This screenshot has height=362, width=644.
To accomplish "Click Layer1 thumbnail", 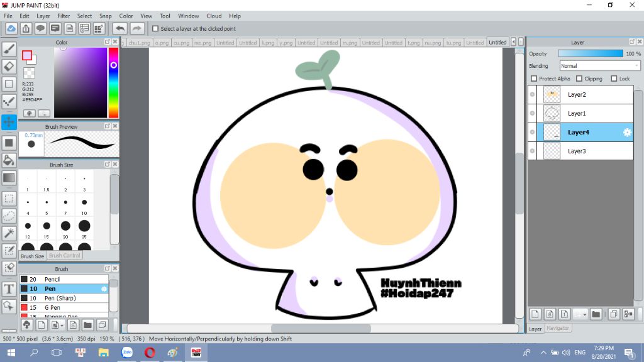I will [552, 113].
